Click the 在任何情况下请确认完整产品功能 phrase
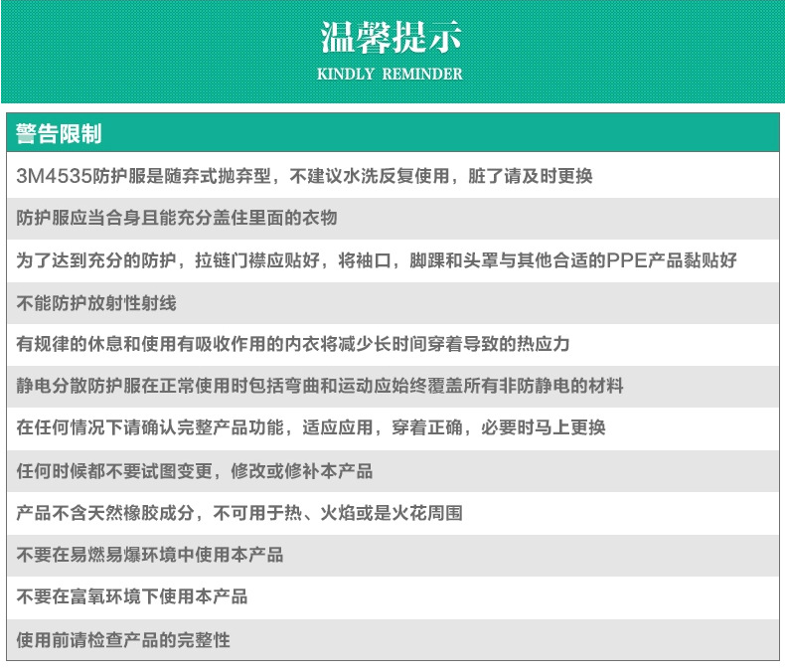The width and height of the screenshot is (785, 672). [x=148, y=428]
